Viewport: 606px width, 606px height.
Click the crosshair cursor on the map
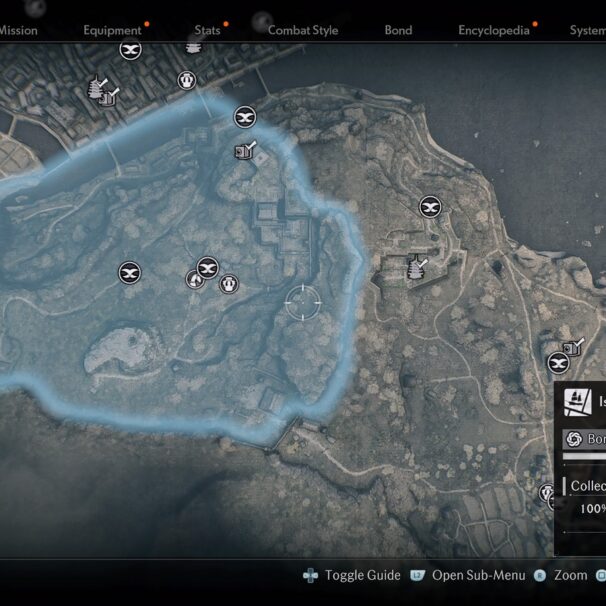(x=303, y=303)
